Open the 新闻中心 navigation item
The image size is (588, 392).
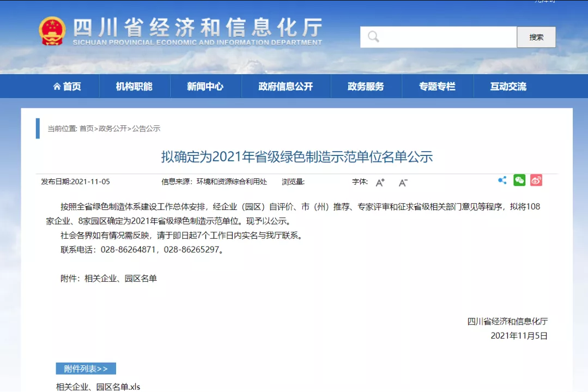click(x=205, y=86)
